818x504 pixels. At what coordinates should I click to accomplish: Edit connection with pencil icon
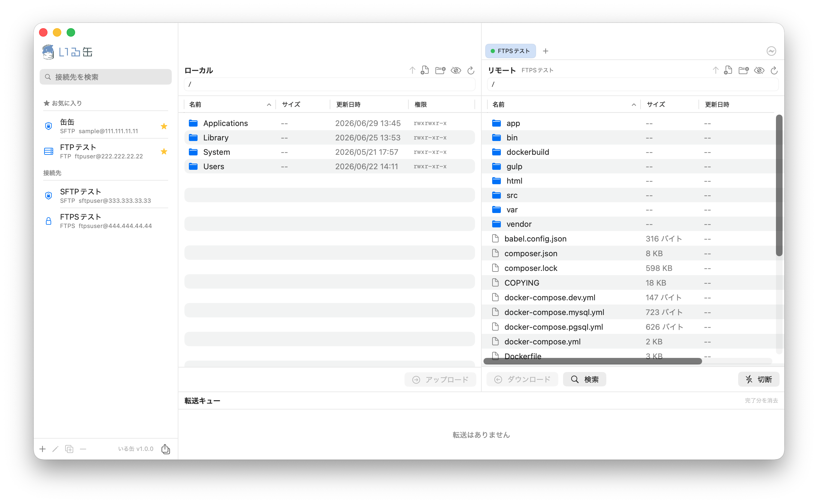coord(55,449)
